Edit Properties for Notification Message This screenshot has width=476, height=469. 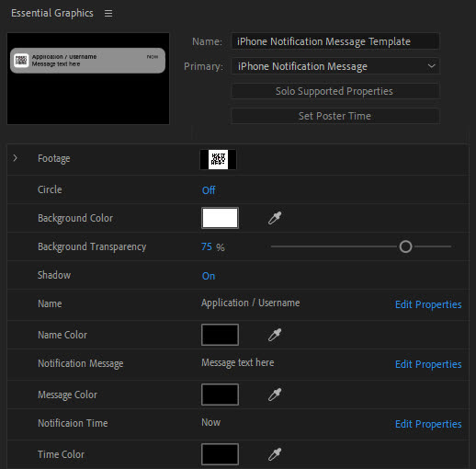pyautogui.click(x=428, y=364)
